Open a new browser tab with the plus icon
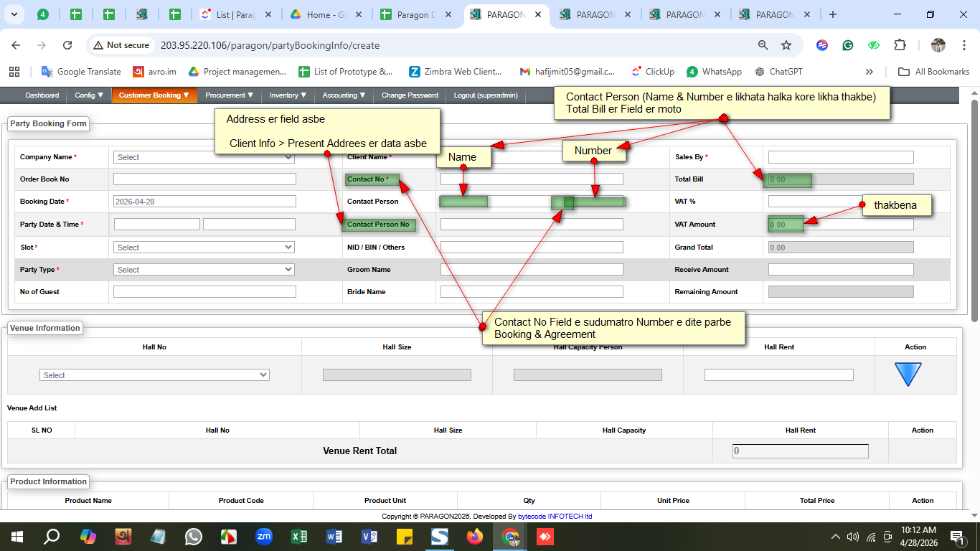This screenshot has width=980, height=551. 833,14
